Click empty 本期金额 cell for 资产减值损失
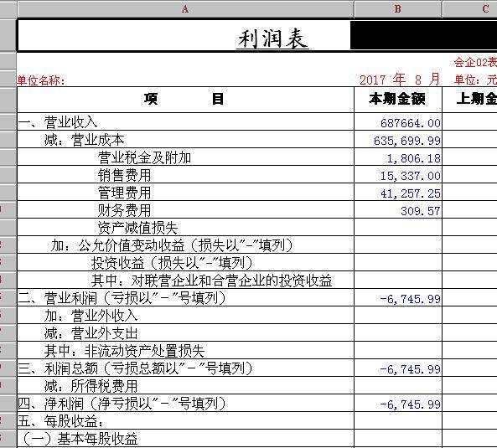Screen dimensions: 497x448 click(x=398, y=227)
